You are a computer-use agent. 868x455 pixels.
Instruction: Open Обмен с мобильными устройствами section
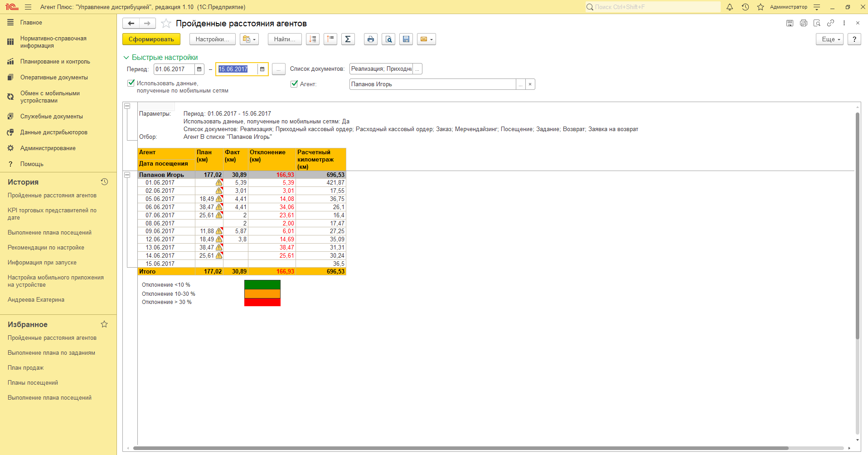click(58, 97)
